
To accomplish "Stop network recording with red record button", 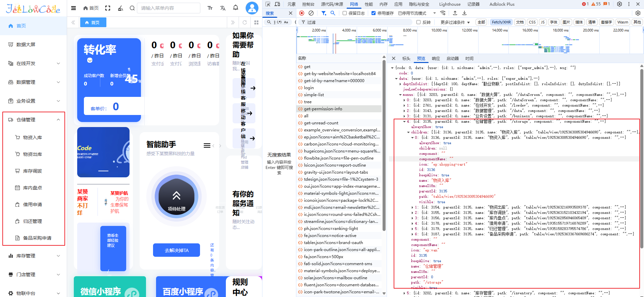I will coord(302,13).
